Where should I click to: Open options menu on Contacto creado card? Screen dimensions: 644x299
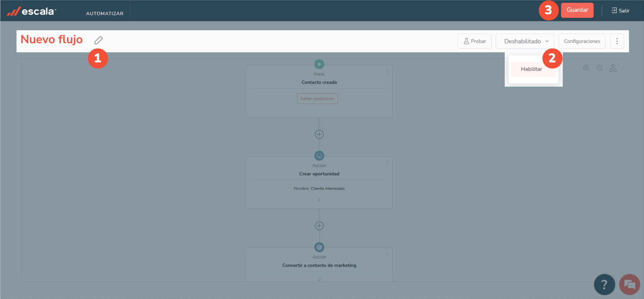point(387,71)
